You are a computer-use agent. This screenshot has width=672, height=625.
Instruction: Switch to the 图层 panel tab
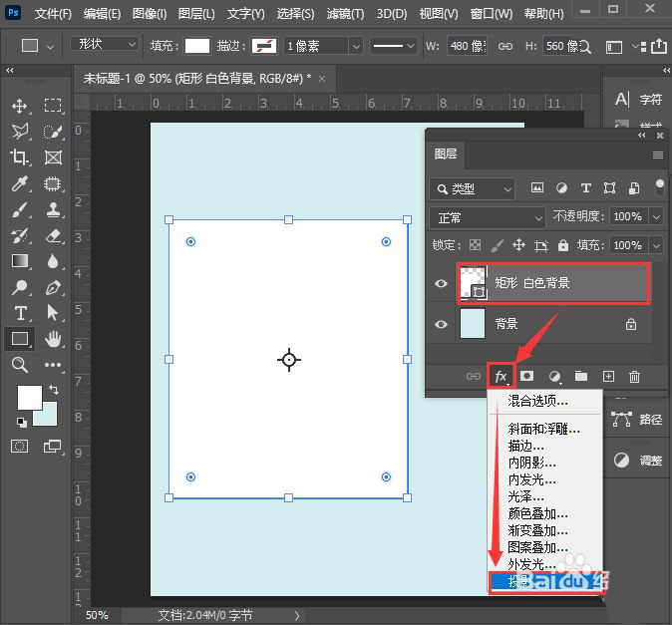[x=446, y=155]
